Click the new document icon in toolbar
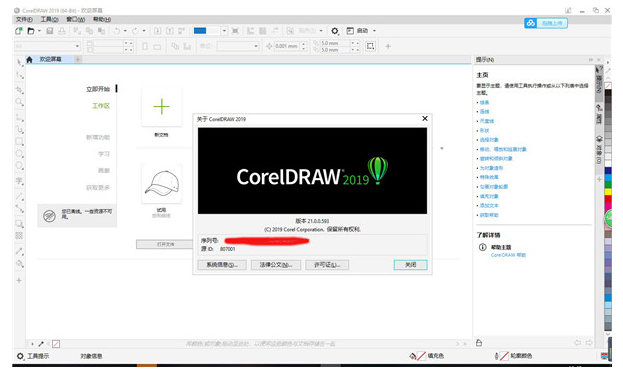 coord(18,31)
